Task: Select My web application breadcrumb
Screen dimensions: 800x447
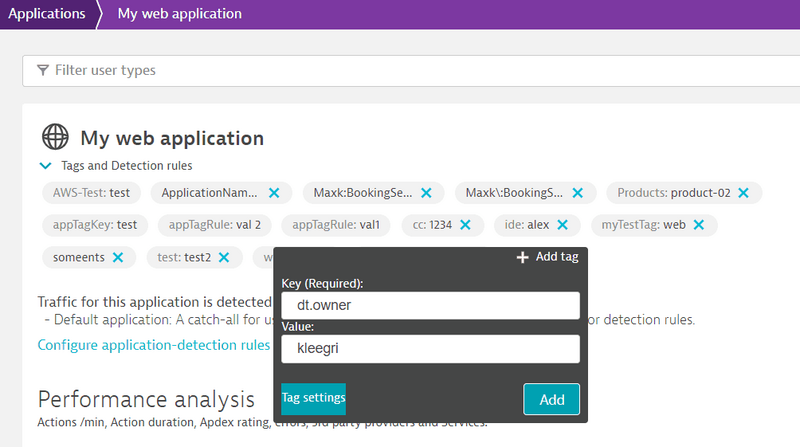Action: click(179, 14)
